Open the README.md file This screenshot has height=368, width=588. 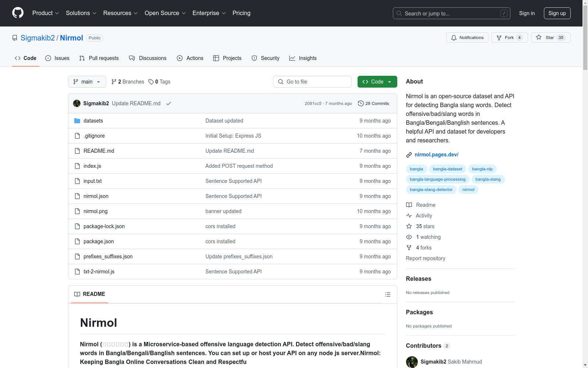[x=99, y=151]
